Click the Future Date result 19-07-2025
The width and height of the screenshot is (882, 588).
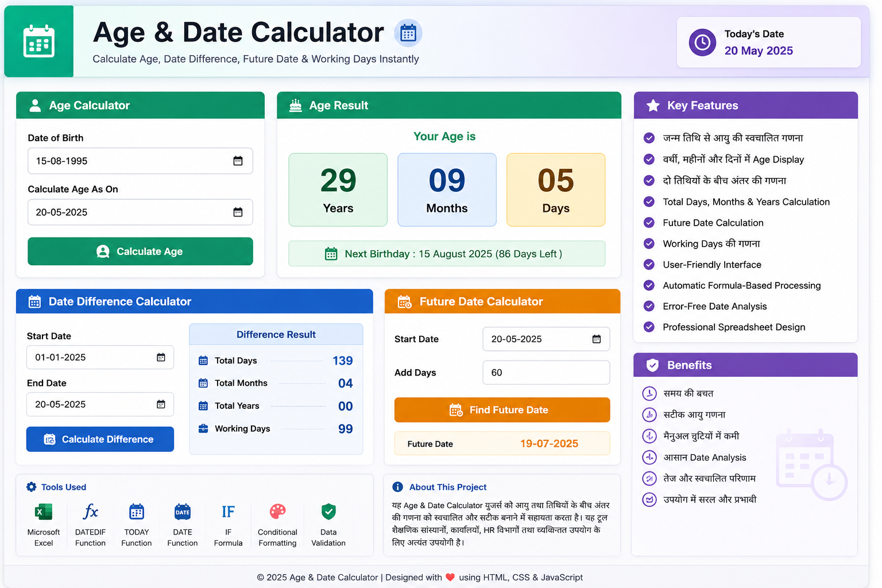(549, 444)
